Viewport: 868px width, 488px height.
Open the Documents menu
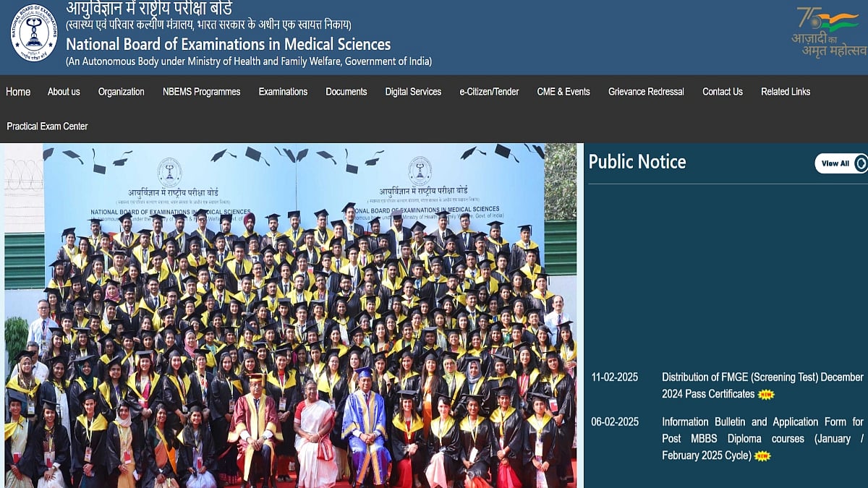[346, 92]
